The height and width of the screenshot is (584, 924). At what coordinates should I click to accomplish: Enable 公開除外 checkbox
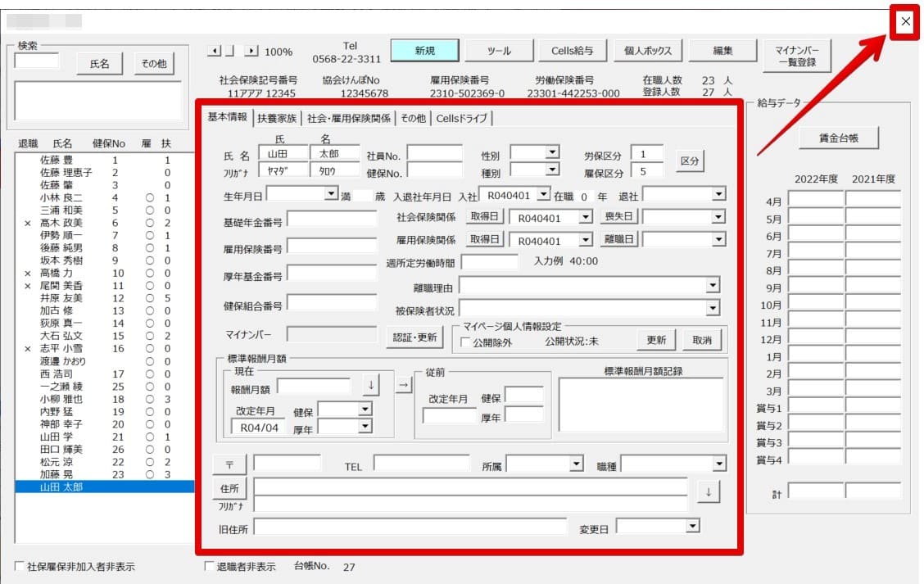pos(465,342)
